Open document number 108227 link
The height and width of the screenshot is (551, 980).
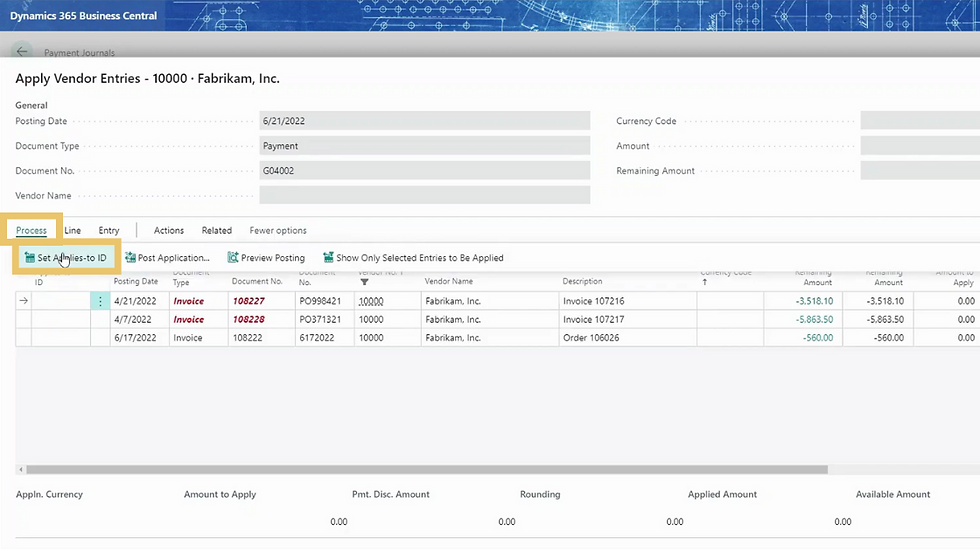coord(249,301)
